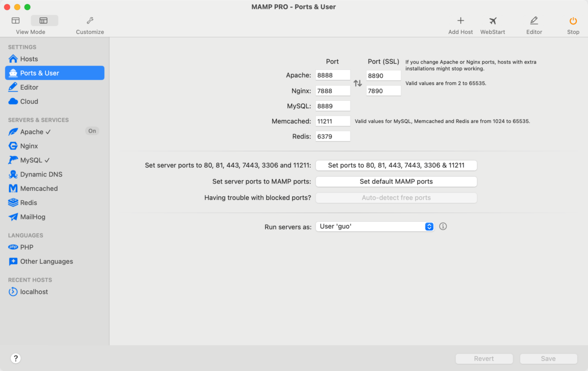Click the Apache port field 8888
Viewport: 588px width, 371px height.
pos(333,75)
